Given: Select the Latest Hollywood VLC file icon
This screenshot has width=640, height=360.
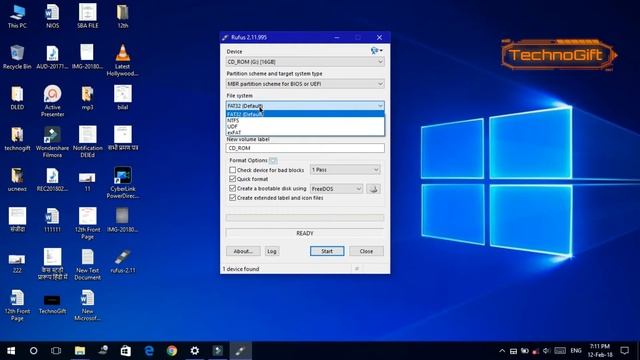Looking at the screenshot, I should tap(123, 60).
